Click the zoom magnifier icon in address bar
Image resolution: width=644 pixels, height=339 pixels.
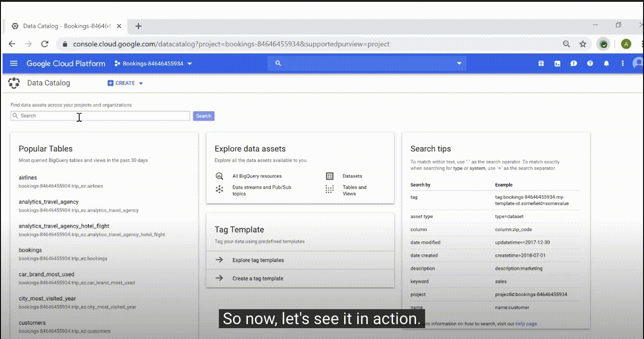coord(566,44)
